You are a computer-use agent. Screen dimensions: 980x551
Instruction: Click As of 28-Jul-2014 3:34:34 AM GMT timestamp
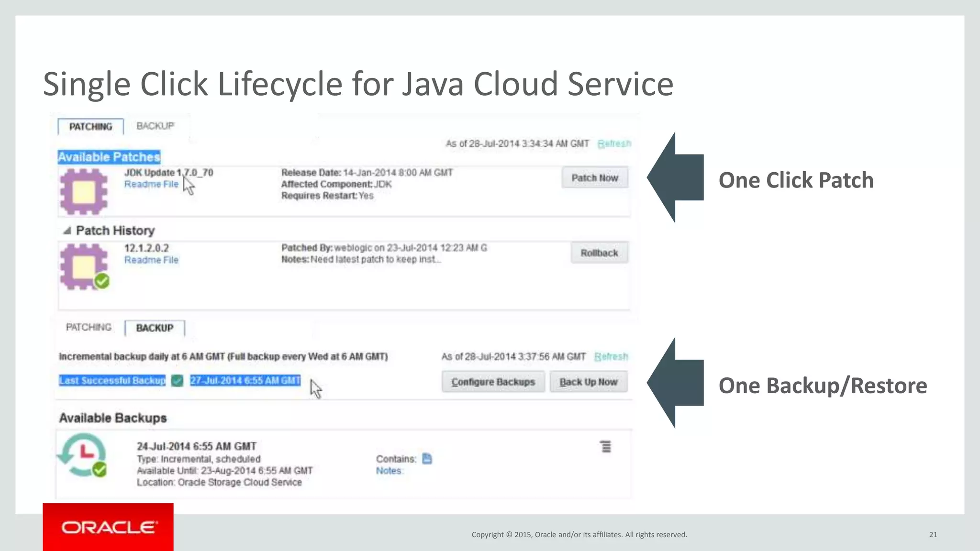coord(517,143)
